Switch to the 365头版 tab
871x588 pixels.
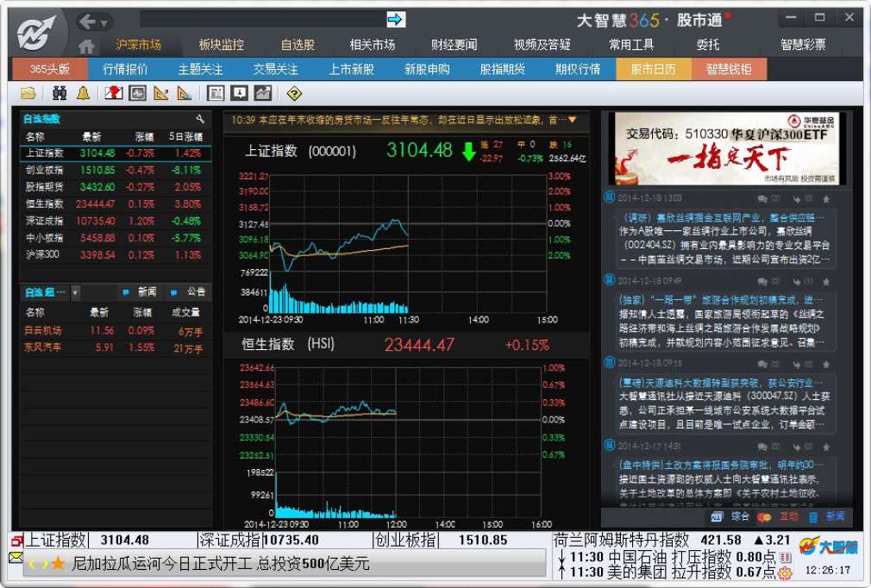50,70
